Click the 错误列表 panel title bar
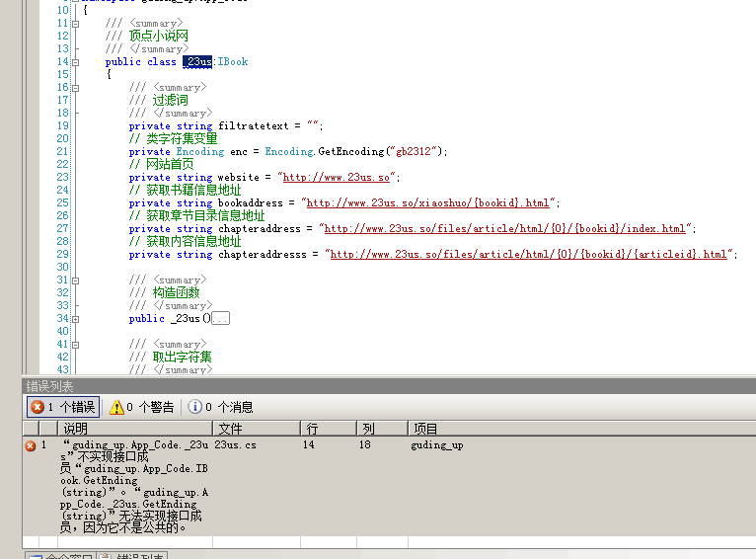This screenshot has width=756, height=559. (x=389, y=386)
